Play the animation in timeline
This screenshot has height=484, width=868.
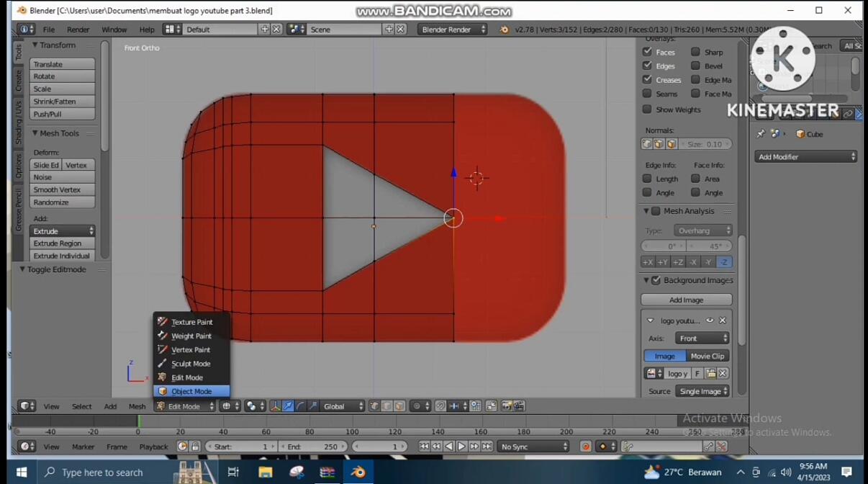461,447
